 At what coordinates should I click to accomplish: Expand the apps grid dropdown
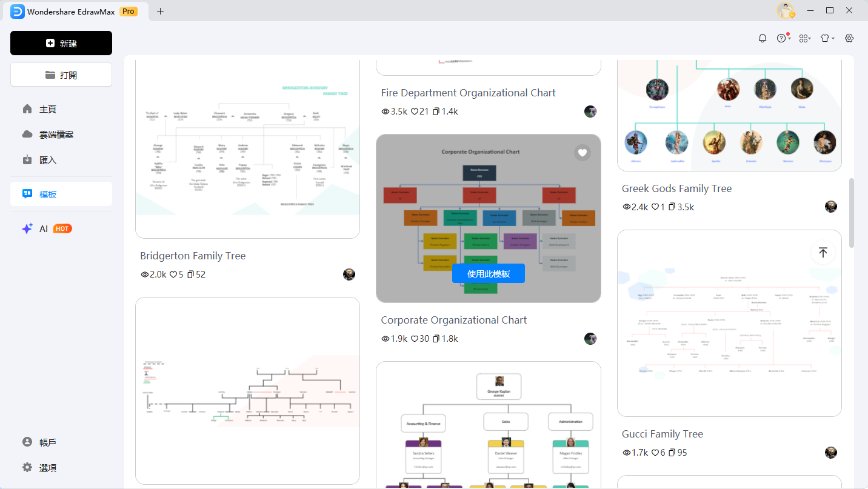804,38
